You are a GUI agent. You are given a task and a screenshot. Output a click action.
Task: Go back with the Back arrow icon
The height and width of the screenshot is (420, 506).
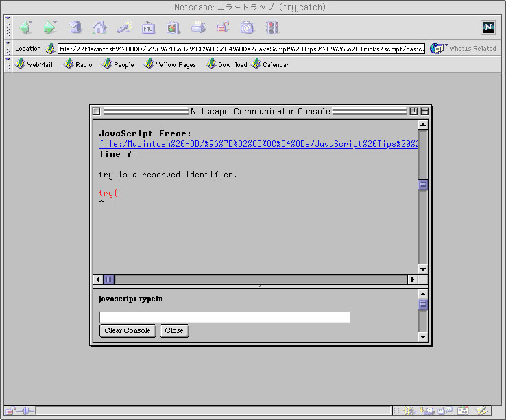(x=25, y=27)
